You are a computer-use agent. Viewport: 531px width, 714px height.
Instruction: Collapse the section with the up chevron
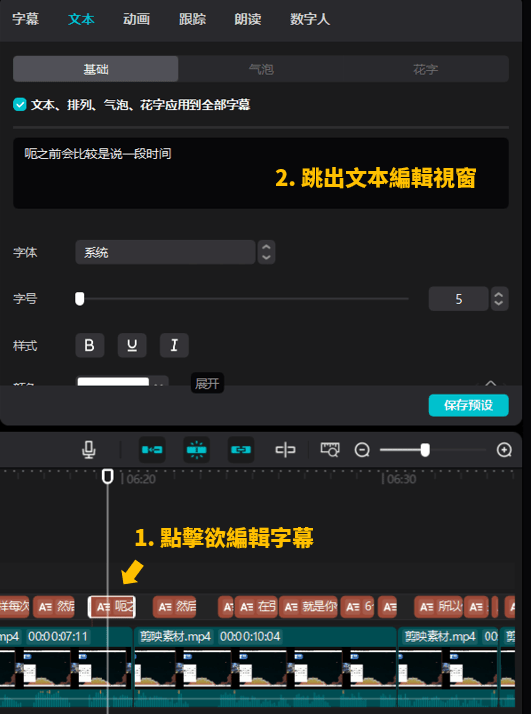490,383
